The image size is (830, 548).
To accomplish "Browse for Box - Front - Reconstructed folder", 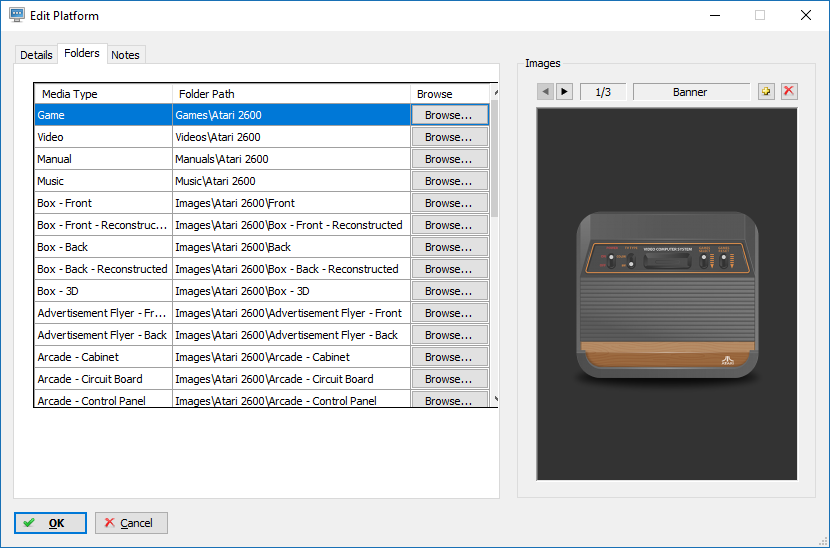I will [x=449, y=225].
